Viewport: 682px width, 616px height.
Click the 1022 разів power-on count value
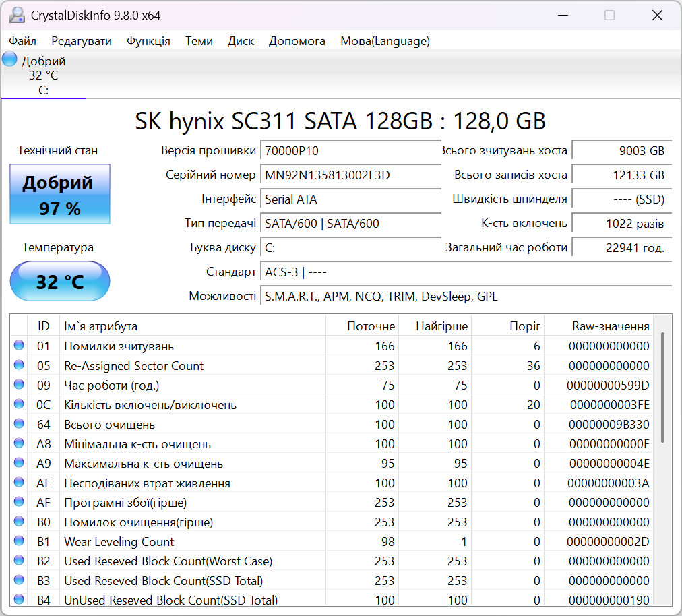tap(622, 224)
